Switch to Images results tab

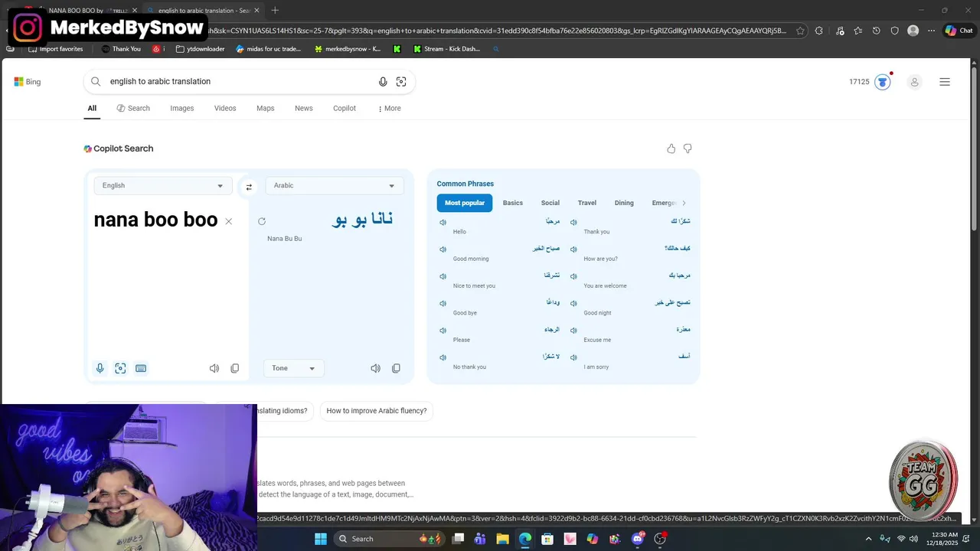182,109
